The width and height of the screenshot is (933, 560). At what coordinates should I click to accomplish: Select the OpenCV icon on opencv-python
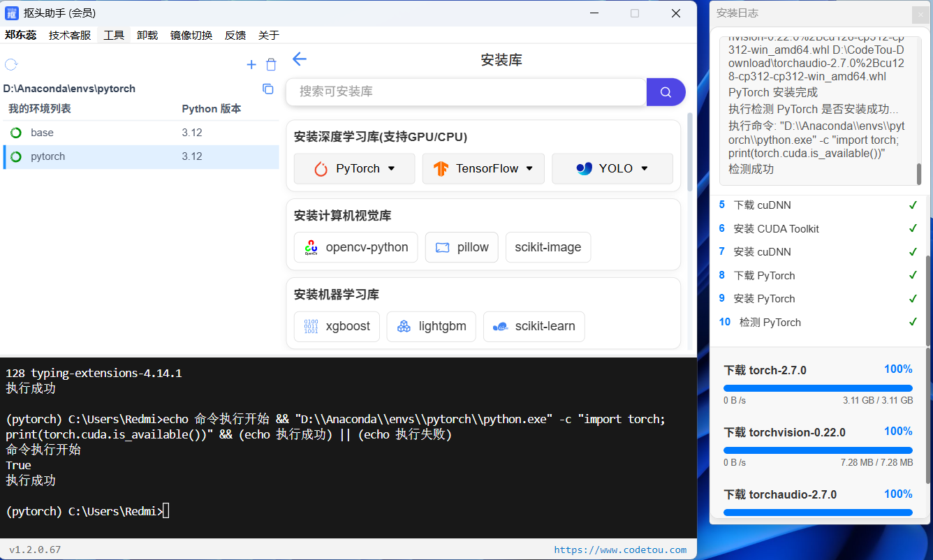[311, 247]
